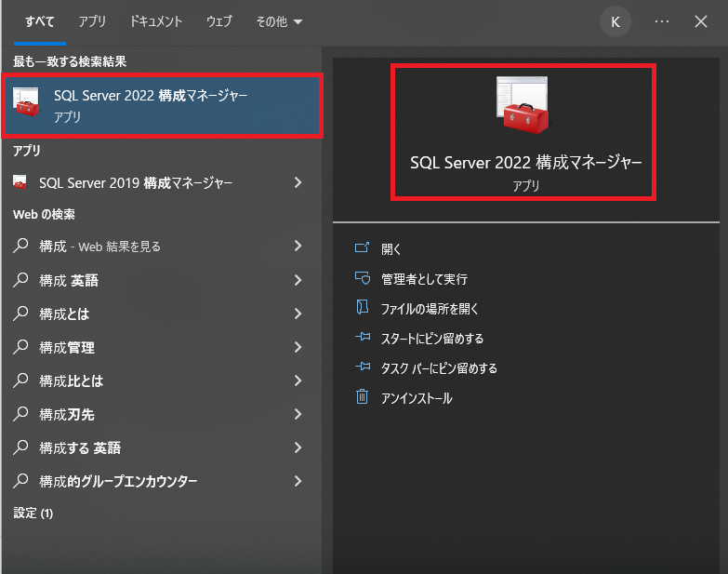Select the 構成管理 suggestion
The height and width of the screenshot is (574, 728).
[x=67, y=347]
